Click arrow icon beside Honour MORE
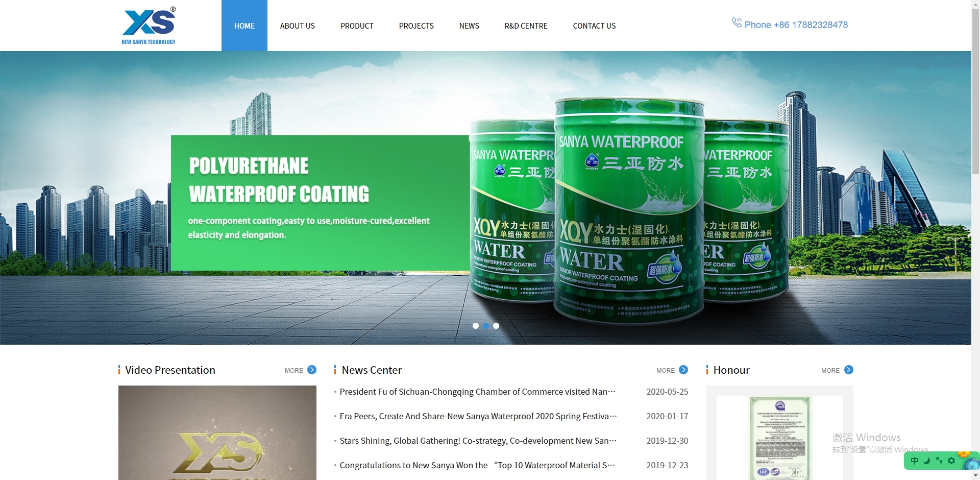 848,370
